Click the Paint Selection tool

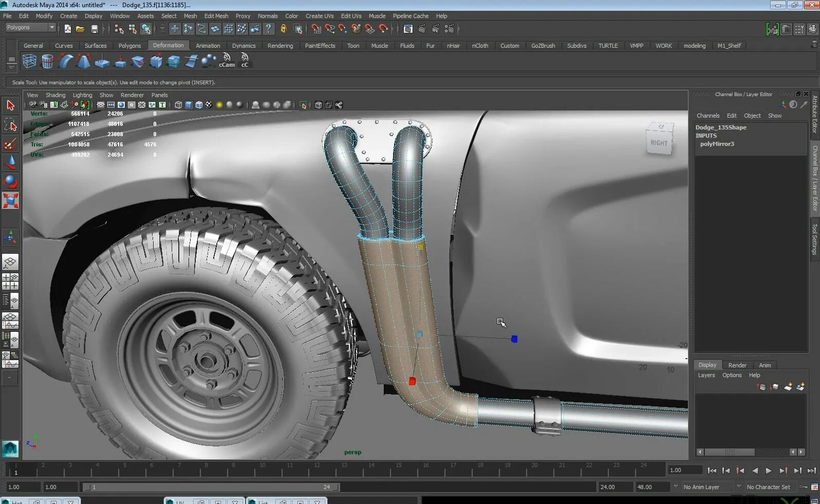pos(10,144)
